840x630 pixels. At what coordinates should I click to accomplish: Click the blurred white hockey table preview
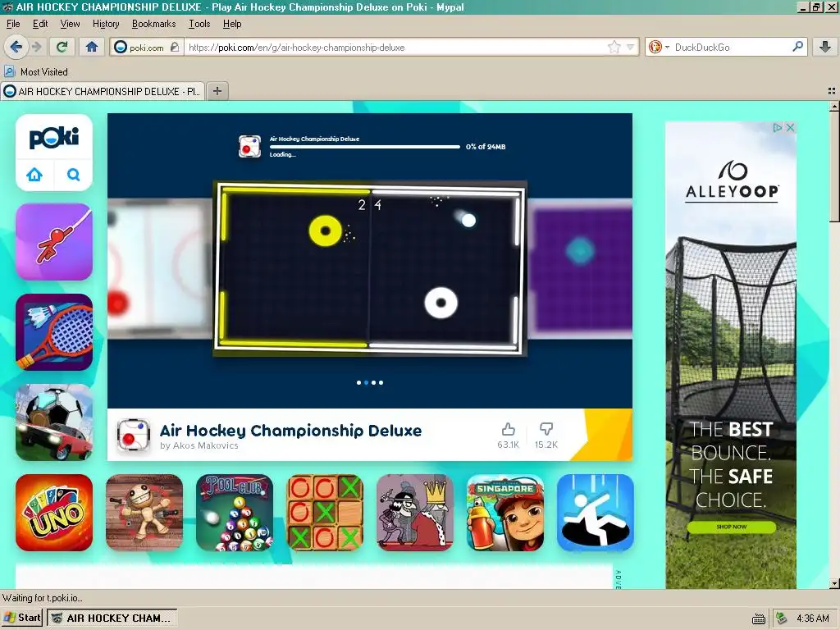[160, 269]
